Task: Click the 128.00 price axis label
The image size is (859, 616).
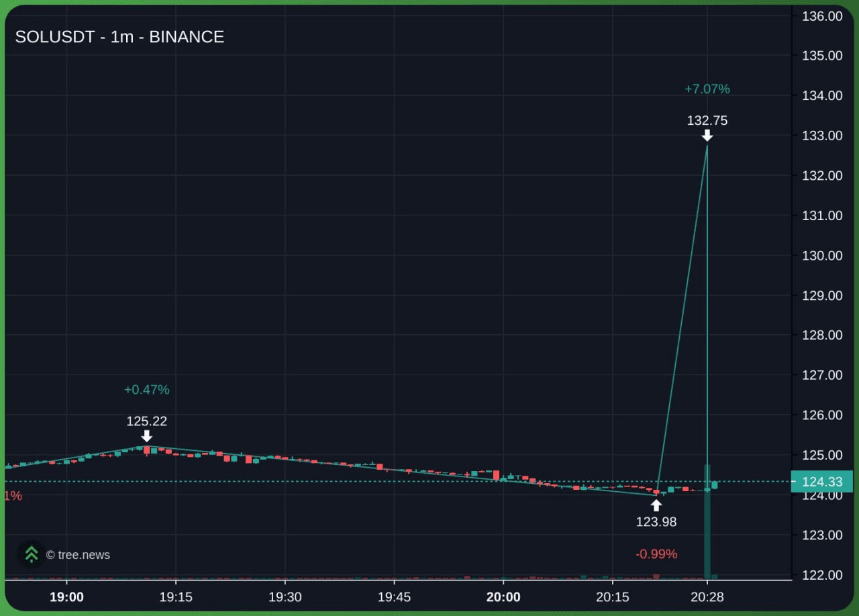Action: pos(822,336)
